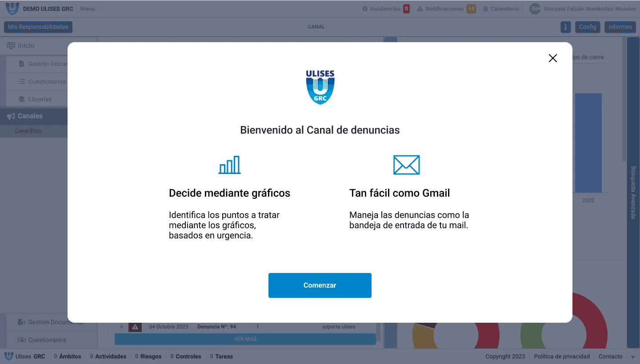Screen dimensions: 640x364
Task: Click the Cuestionarios icon at the sidebar bottom
Action: [21, 340]
